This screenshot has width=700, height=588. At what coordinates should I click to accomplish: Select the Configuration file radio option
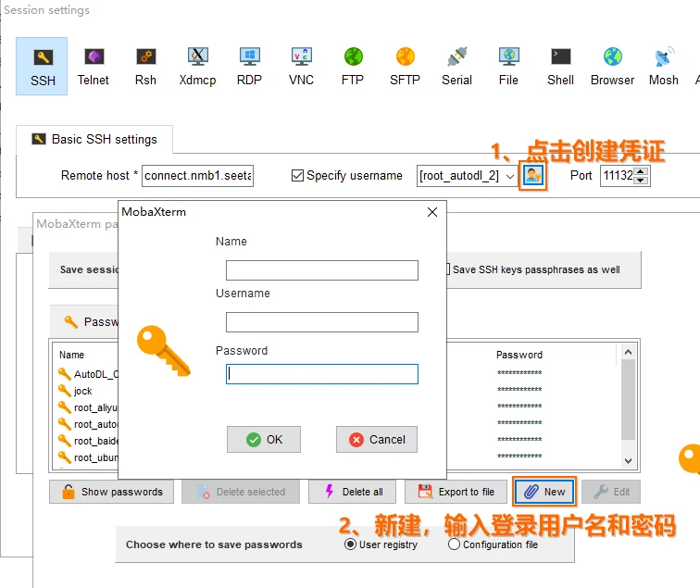[454, 544]
